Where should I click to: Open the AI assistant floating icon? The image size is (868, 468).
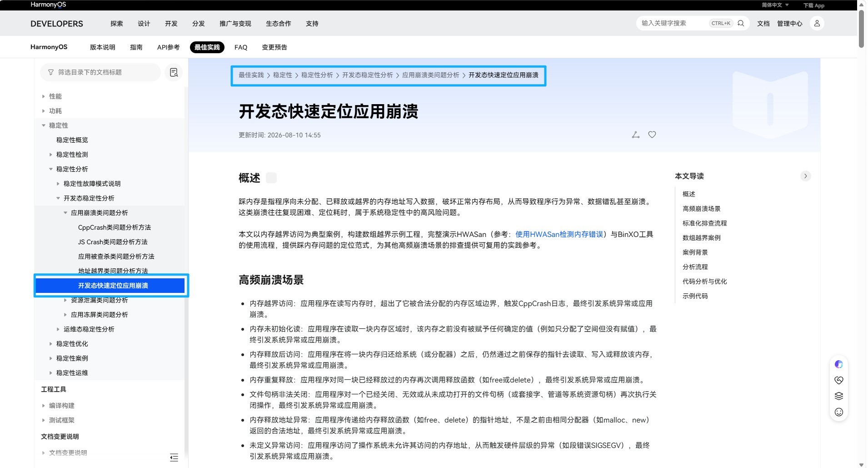(839, 364)
